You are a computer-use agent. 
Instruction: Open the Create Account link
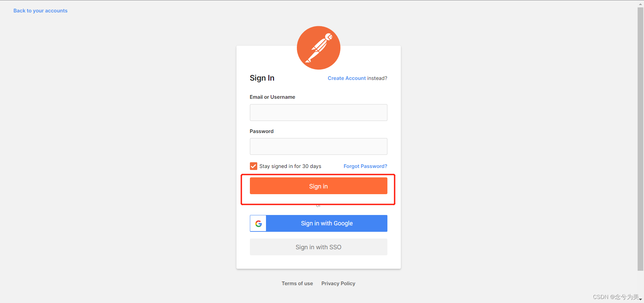(346, 78)
